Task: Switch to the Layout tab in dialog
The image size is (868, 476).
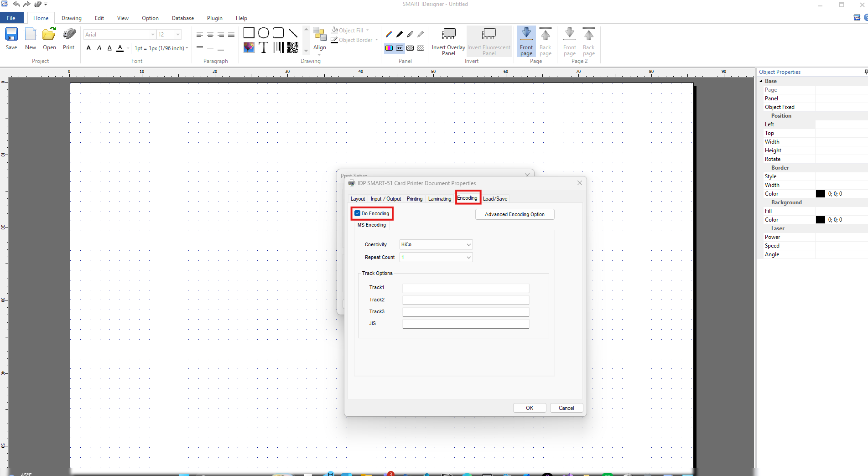Action: tap(358, 199)
